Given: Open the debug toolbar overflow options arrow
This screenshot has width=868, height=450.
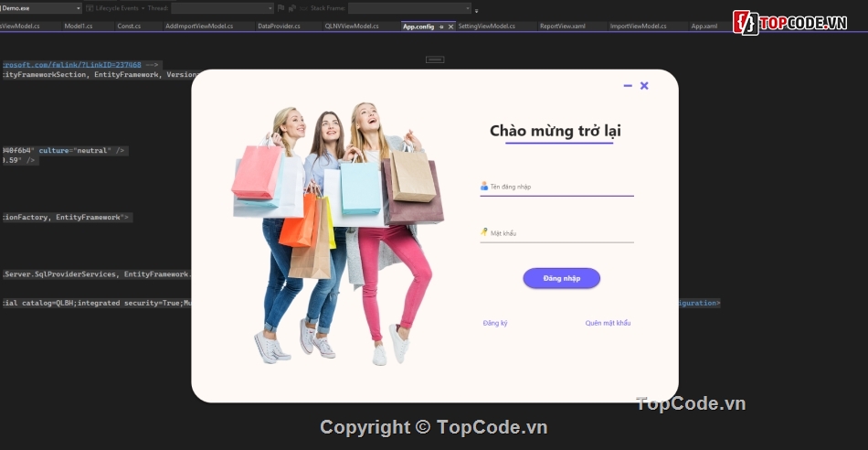Looking at the screenshot, I should (477, 10).
